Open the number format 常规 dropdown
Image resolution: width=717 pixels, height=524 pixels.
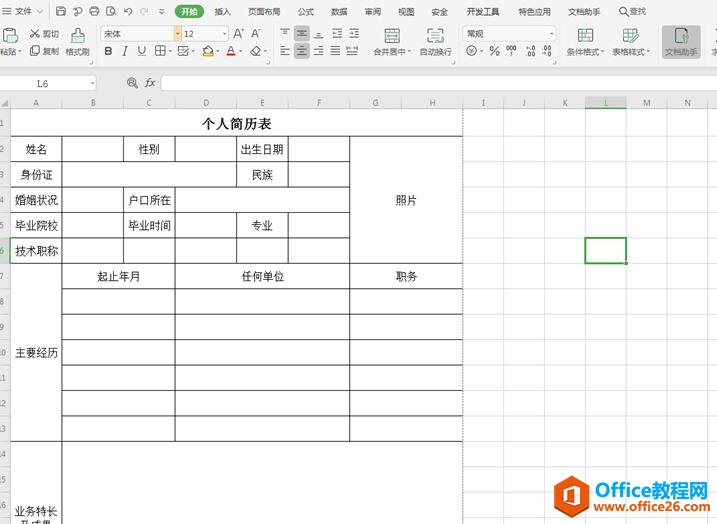coord(552,33)
